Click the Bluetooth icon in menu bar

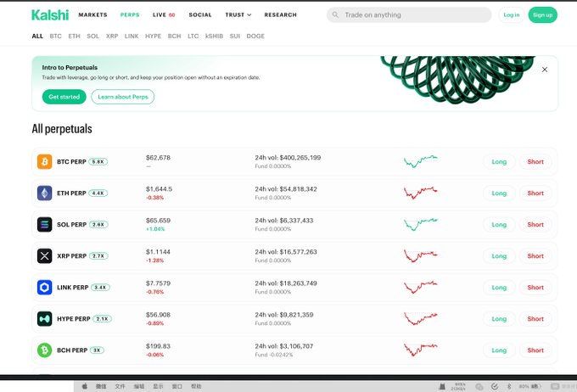click(509, 386)
